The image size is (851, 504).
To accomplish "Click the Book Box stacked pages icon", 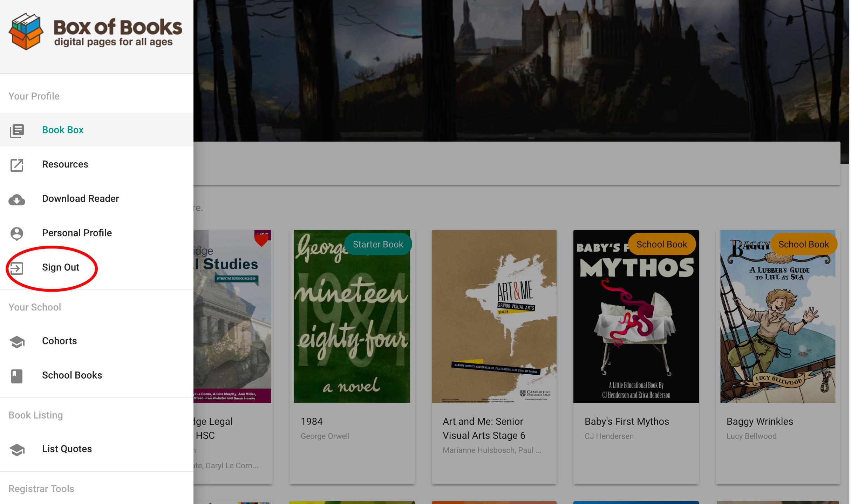I will pos(17,130).
